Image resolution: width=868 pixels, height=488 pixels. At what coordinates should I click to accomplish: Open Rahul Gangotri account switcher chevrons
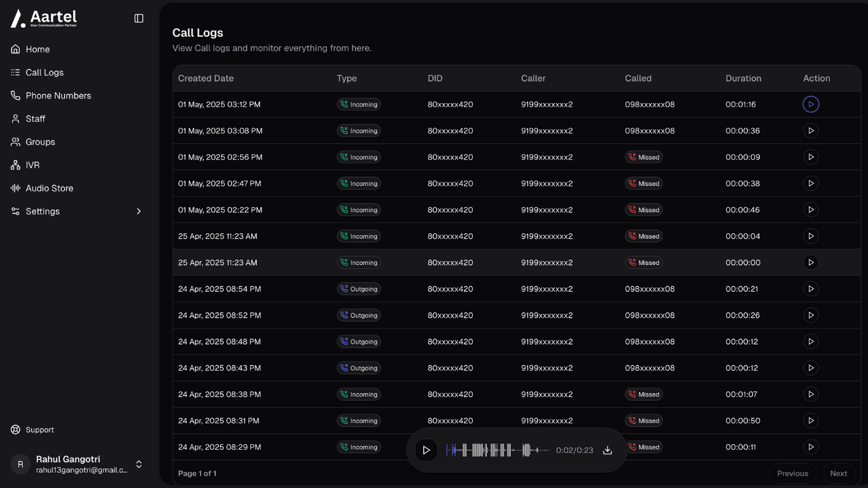[x=139, y=464]
